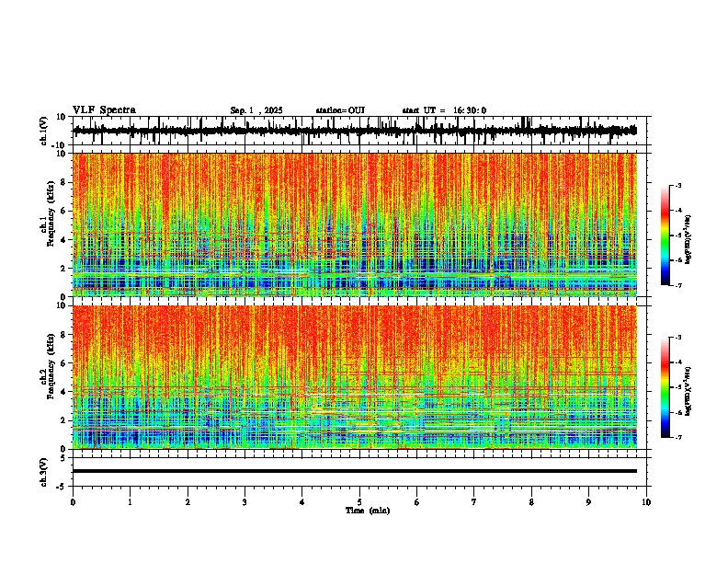Select the date text 'Sep. 1 , 2025'
This screenshot has height=563, width=728.
(256, 110)
